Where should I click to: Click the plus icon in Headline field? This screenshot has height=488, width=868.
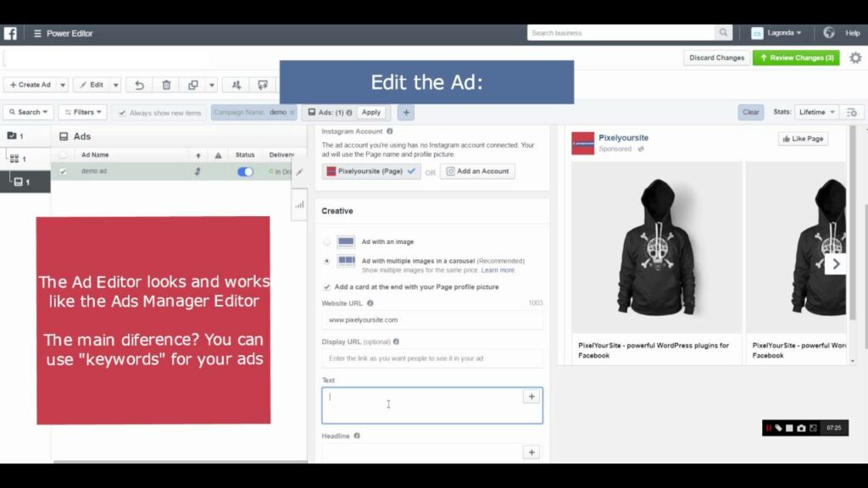coord(531,452)
